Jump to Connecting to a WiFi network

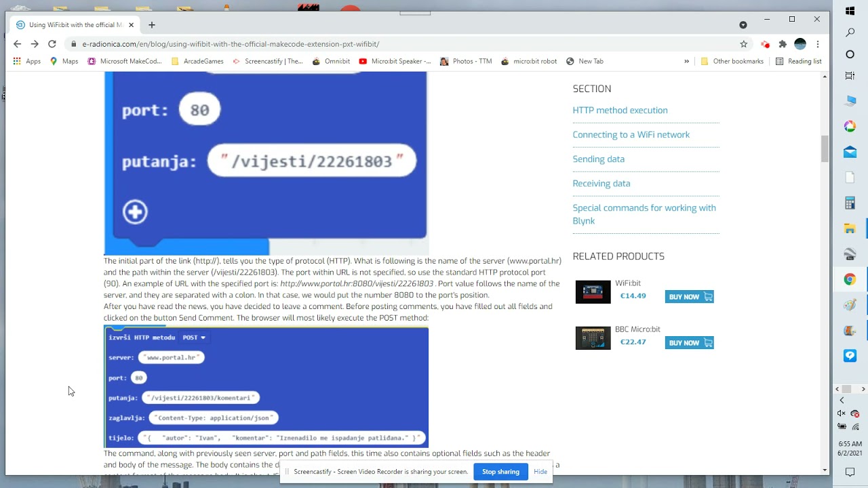[x=631, y=135]
